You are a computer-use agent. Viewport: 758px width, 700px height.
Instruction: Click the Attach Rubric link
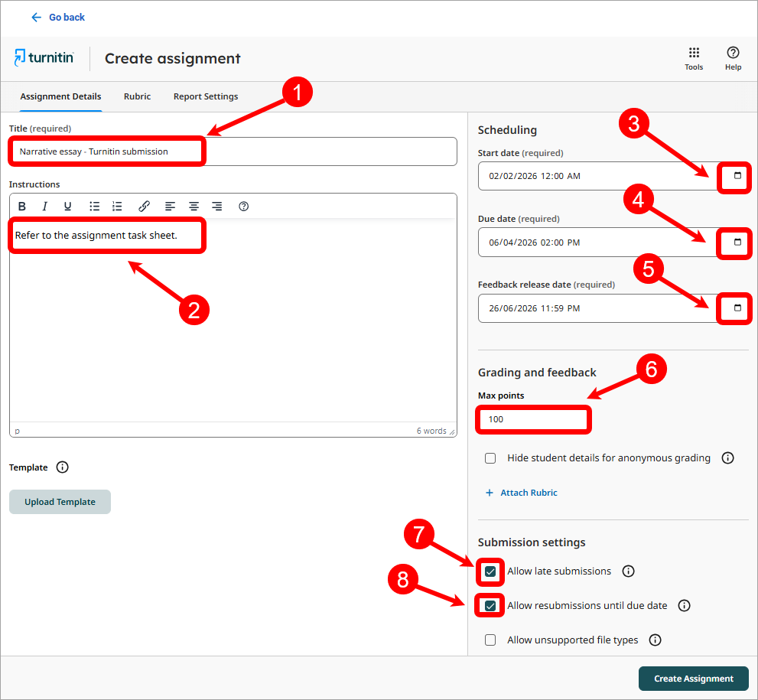[528, 493]
